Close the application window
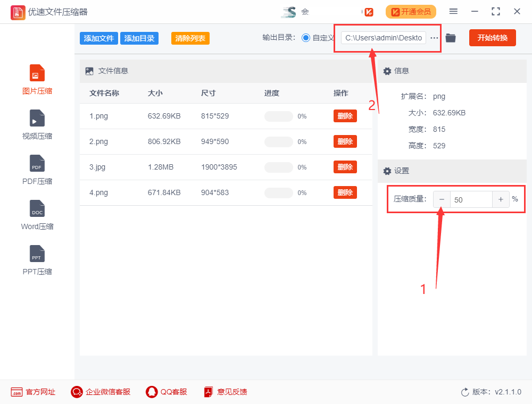 point(517,12)
